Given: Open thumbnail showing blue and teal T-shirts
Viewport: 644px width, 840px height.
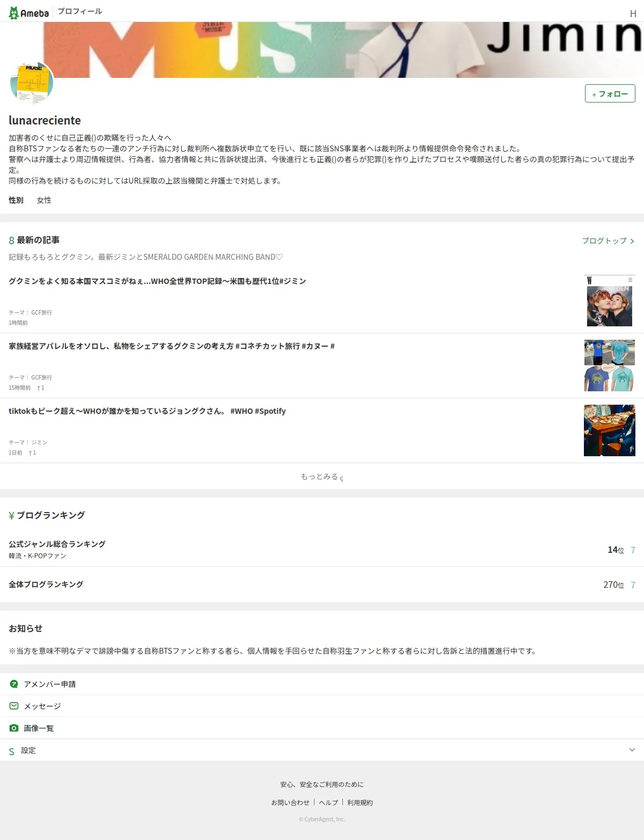Looking at the screenshot, I should coord(610,366).
